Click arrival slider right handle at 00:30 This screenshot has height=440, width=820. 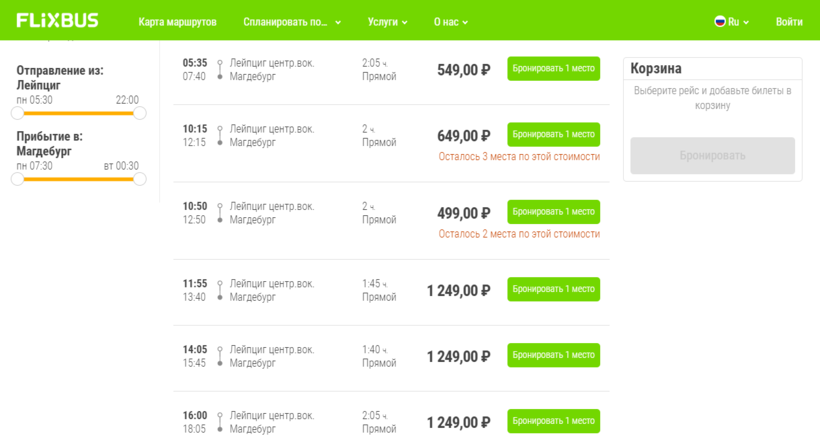[140, 179]
